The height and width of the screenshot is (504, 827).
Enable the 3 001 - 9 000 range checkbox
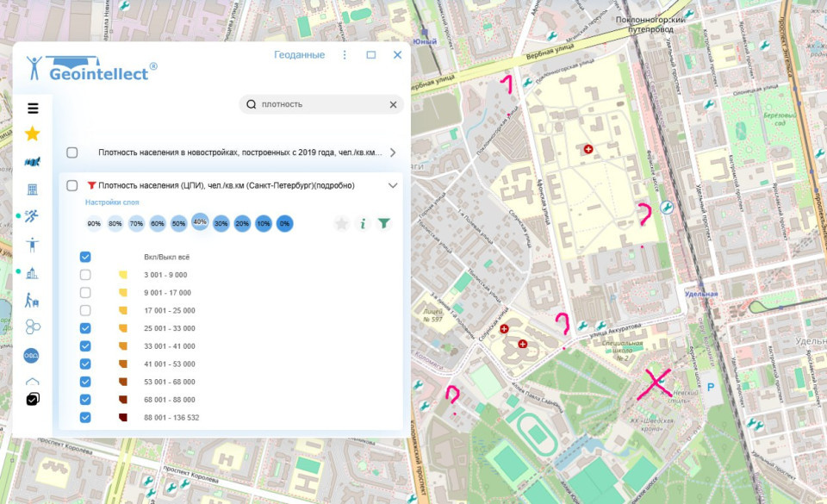tap(85, 275)
